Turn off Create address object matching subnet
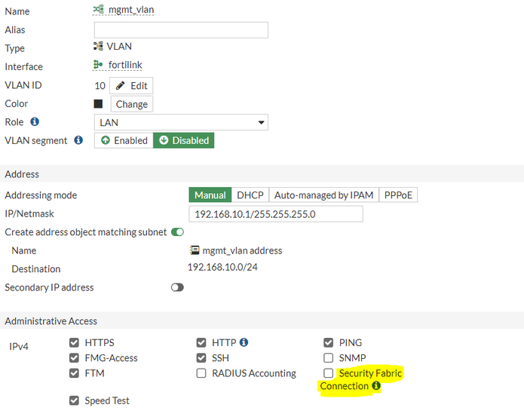The height and width of the screenshot is (420, 524). 177,232
